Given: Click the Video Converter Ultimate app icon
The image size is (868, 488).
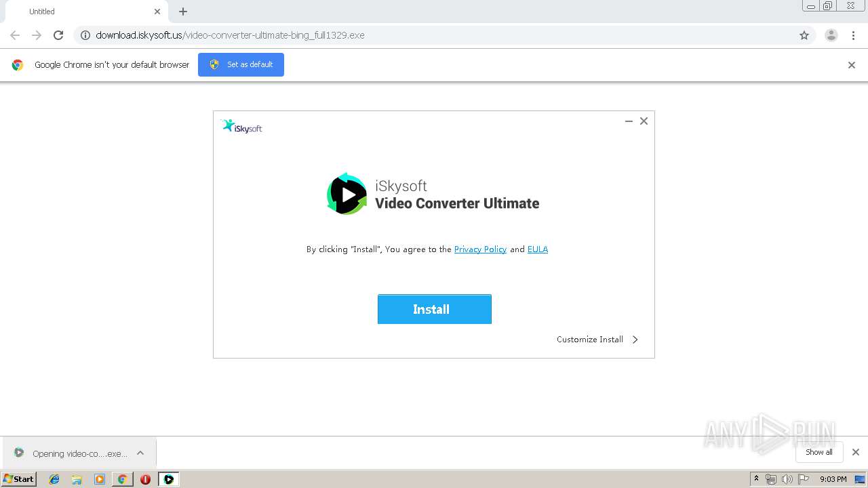Looking at the screenshot, I should point(347,194).
